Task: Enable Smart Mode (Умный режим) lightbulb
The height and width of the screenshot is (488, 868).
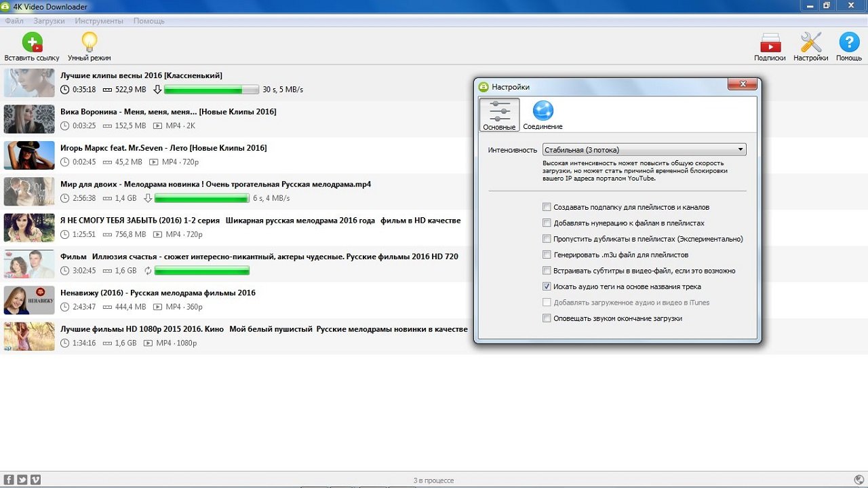Action: [89, 43]
